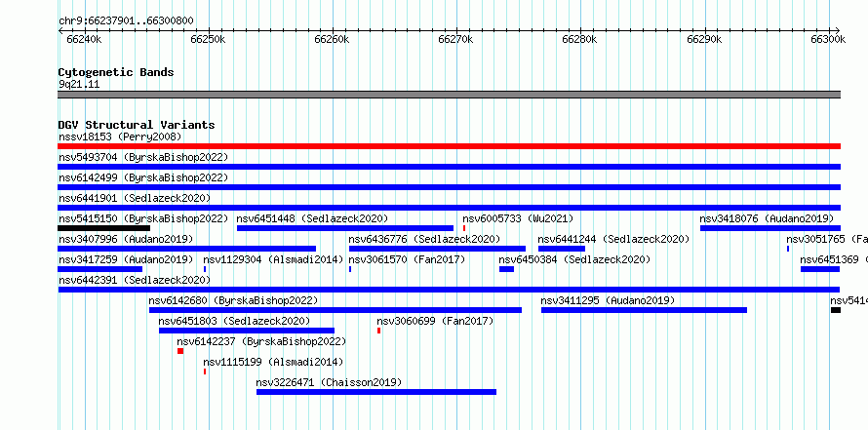The height and width of the screenshot is (430, 868).
Task: Click the nssv18153 (Perry2008) variant label
Action: click(120, 137)
